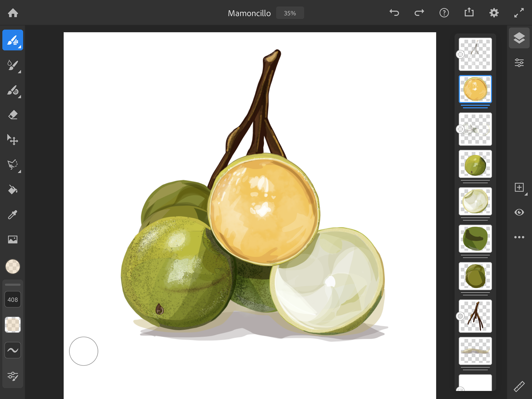Toggle layer visibility with eye icon
This screenshot has width=532, height=399.
click(519, 212)
